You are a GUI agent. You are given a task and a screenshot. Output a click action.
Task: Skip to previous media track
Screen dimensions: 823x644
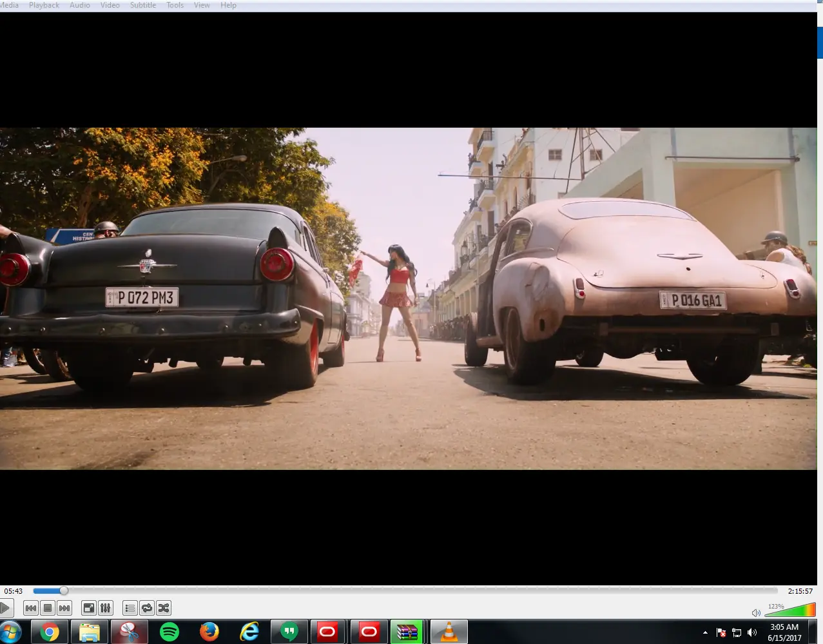tap(30, 608)
